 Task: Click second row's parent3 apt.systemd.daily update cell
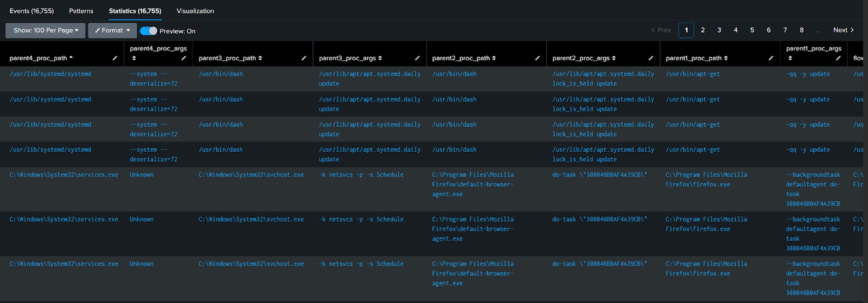coord(369,104)
